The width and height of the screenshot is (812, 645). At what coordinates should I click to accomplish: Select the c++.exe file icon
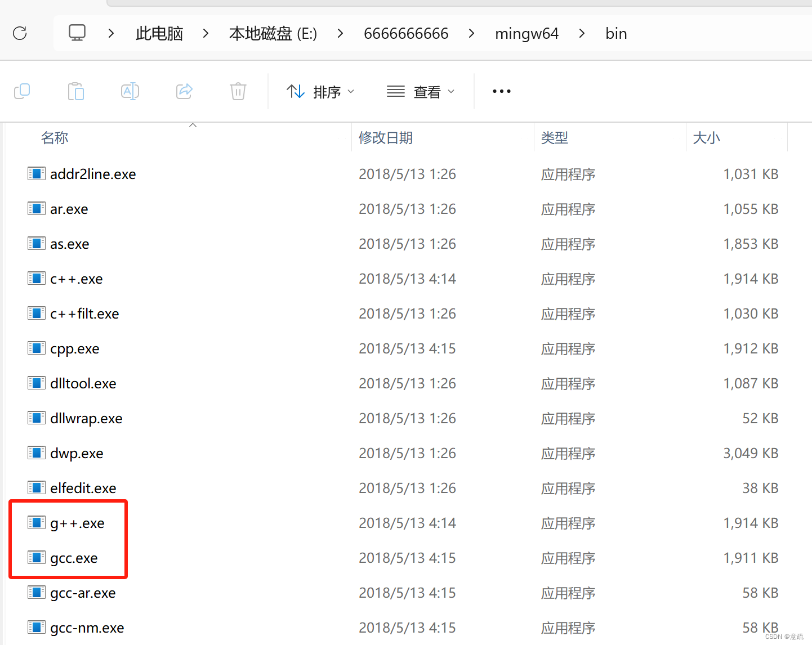point(37,278)
